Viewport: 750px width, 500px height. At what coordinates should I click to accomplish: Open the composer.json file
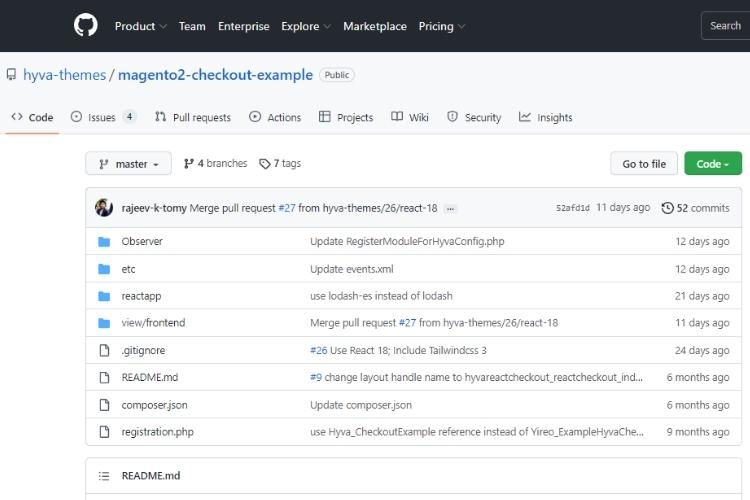(154, 405)
